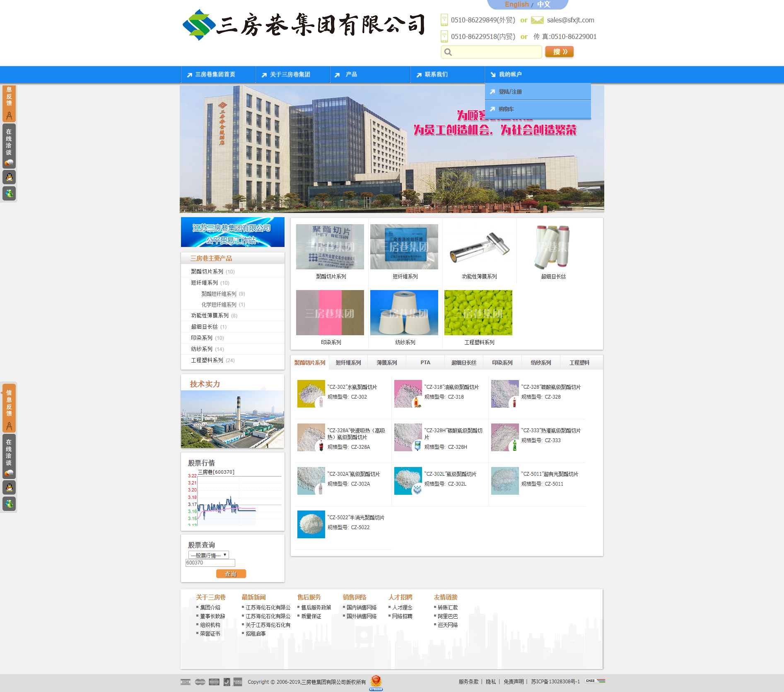Open the 工程塑料系列 green pellets thumbnail
The width and height of the screenshot is (784, 692).
(478, 312)
